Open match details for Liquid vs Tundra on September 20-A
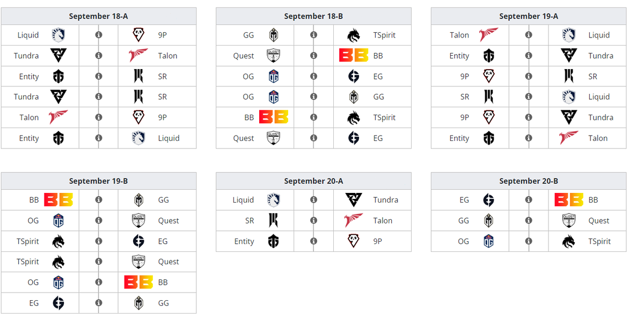 (x=313, y=200)
